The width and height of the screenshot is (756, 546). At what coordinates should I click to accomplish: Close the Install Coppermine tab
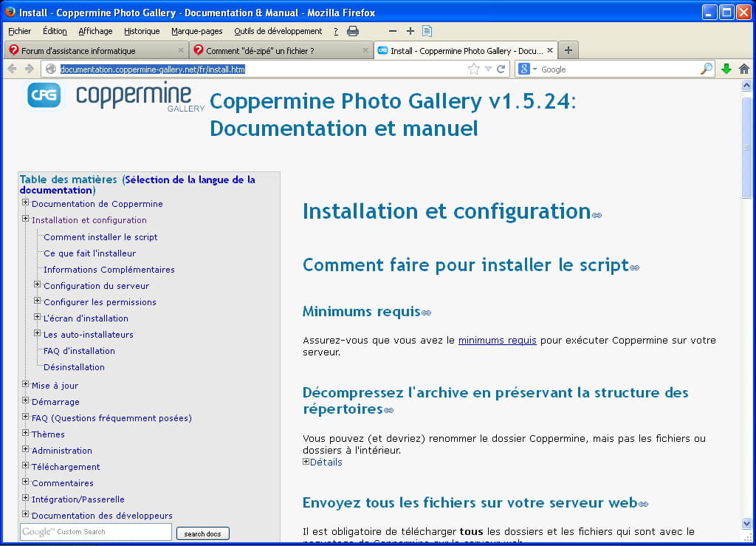[549, 50]
